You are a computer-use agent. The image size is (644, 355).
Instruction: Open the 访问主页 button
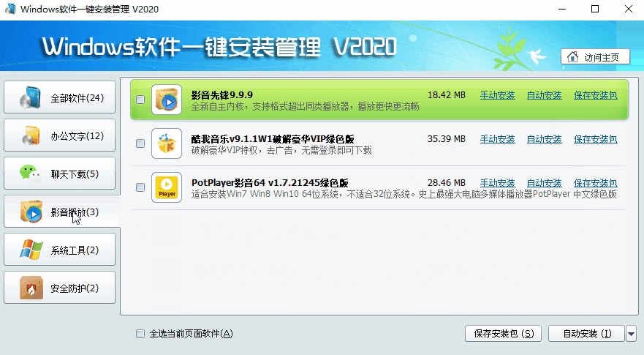(x=595, y=57)
